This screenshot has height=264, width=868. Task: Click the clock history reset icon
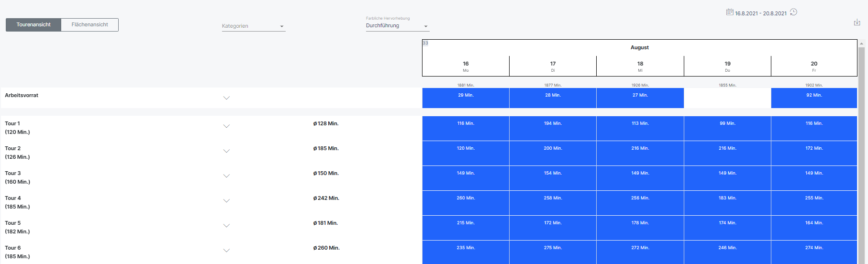click(793, 12)
